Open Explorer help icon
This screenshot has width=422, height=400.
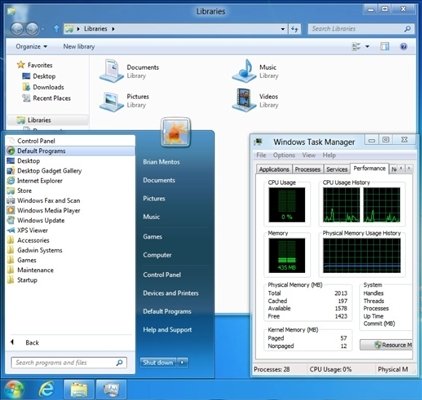403,46
